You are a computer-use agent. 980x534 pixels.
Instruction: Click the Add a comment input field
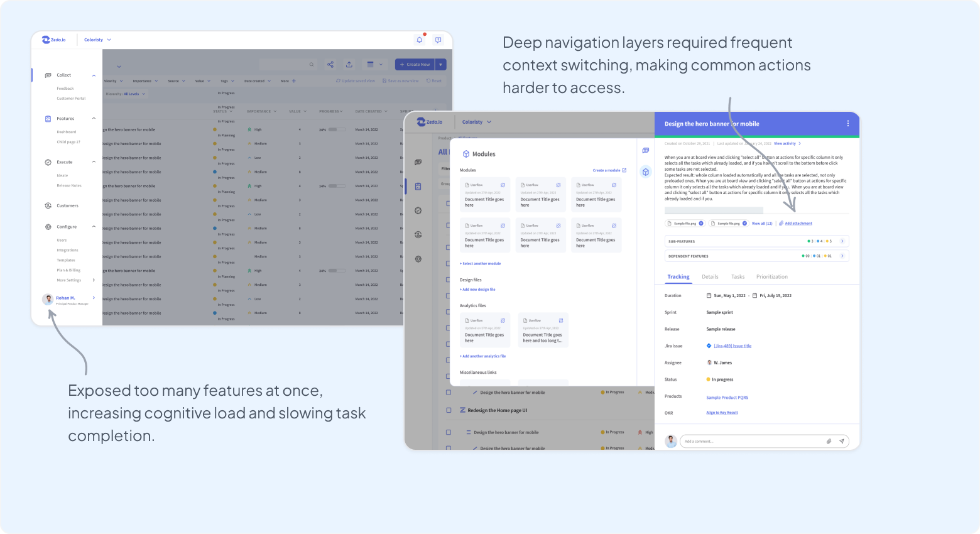765,442
